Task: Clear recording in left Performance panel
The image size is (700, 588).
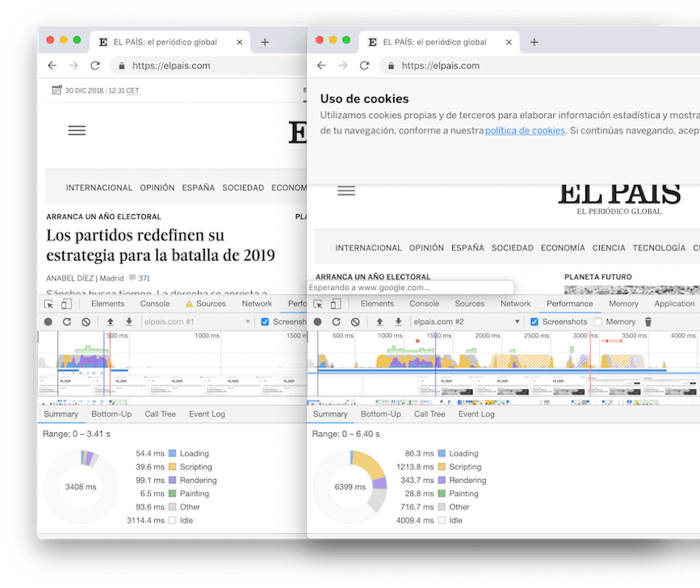Action: tap(86, 322)
